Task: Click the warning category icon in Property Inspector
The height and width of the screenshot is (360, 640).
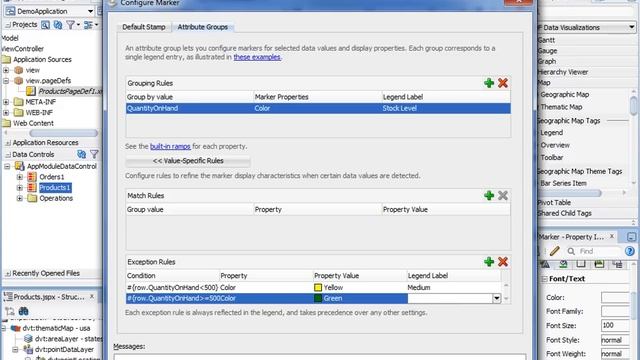Action: point(545,264)
